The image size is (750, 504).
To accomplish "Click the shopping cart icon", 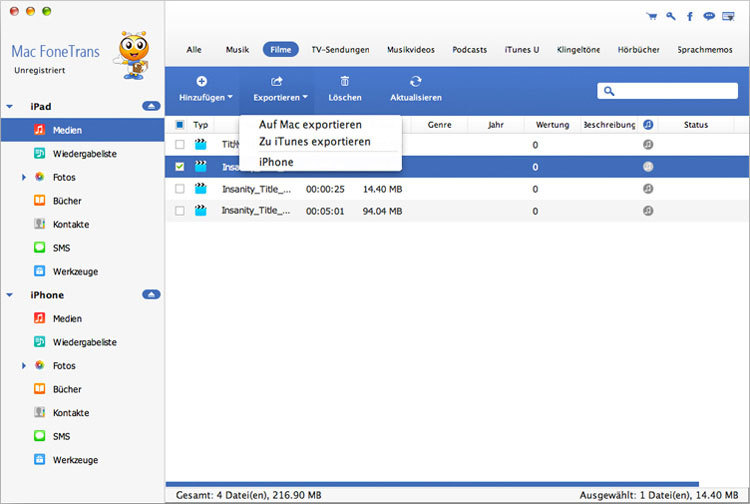I will [651, 16].
